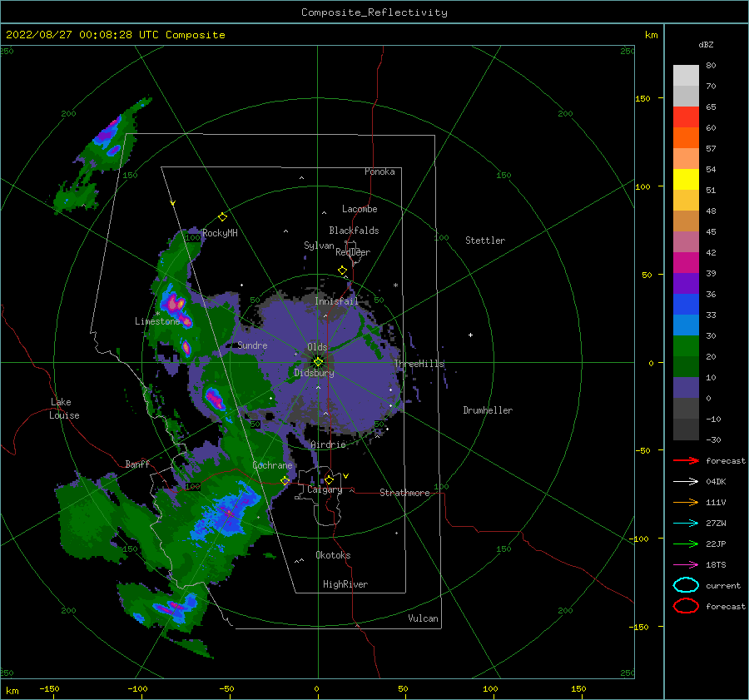Click the Limestone label
Image resolution: width=749 pixels, height=700 pixels.
coord(157,321)
